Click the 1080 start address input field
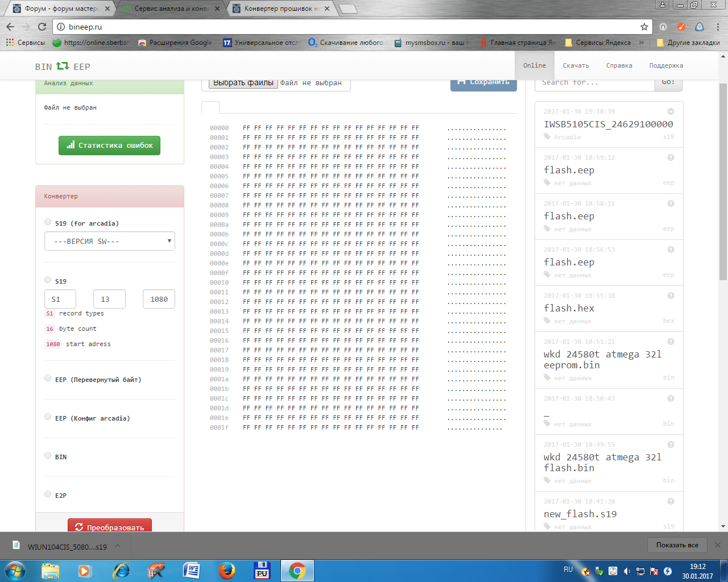The image size is (728, 582). click(159, 299)
